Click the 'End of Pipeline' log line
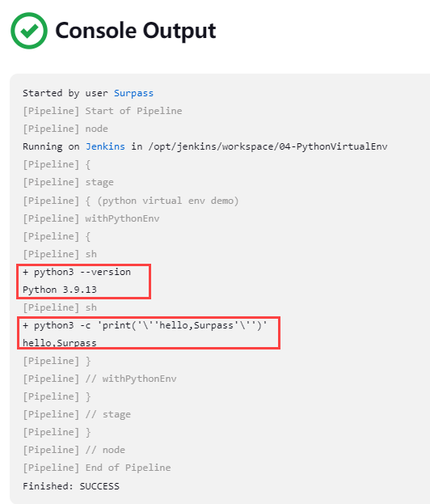Viewport: 430px width, 504px height. [97, 468]
